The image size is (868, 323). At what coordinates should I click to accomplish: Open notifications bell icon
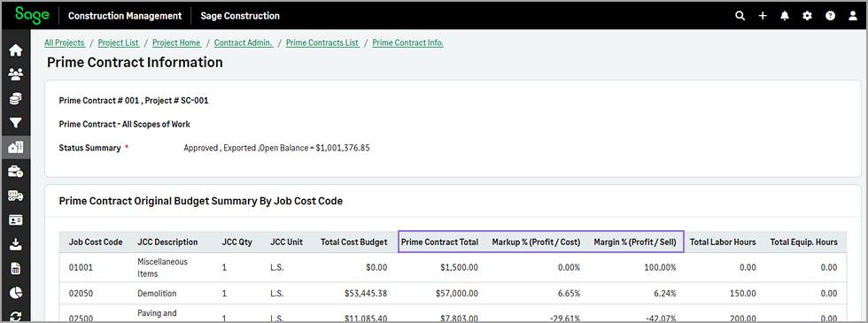coord(785,16)
